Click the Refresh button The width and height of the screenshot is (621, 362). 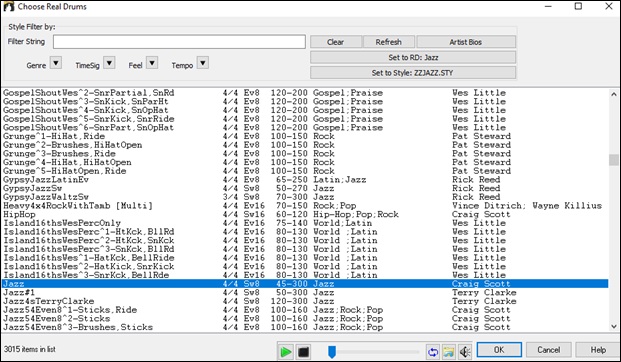pos(389,42)
